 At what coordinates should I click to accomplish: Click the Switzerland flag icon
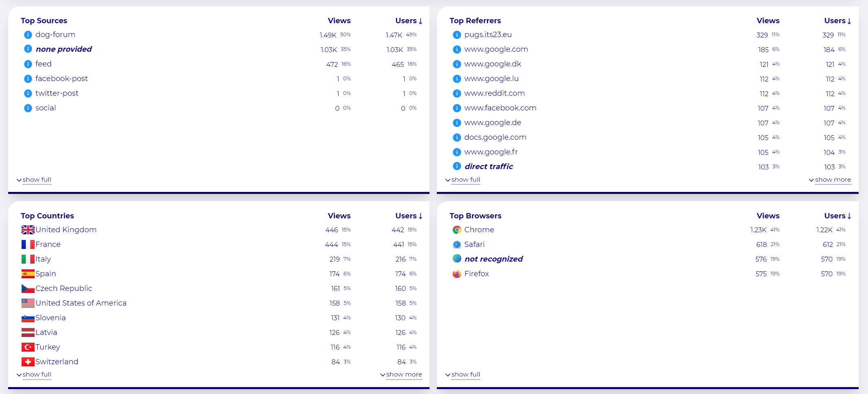click(28, 362)
